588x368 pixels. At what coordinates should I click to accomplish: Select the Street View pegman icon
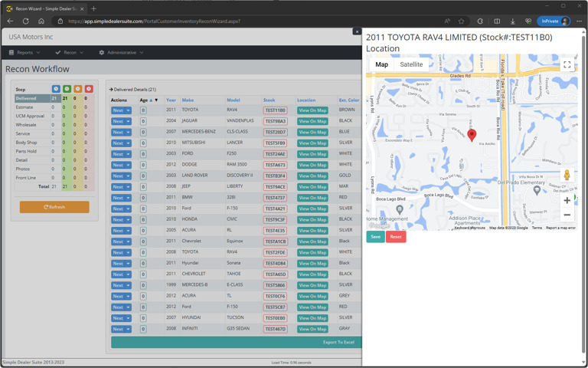(x=567, y=176)
